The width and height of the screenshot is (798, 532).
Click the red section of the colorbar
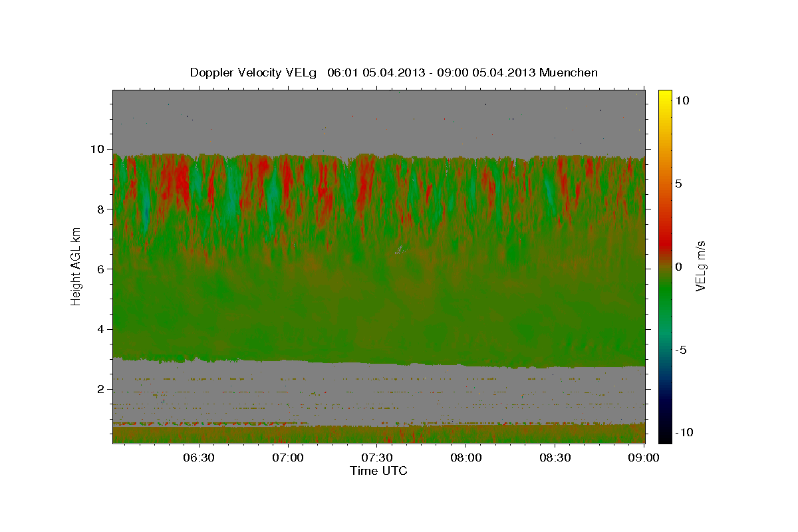click(x=664, y=243)
